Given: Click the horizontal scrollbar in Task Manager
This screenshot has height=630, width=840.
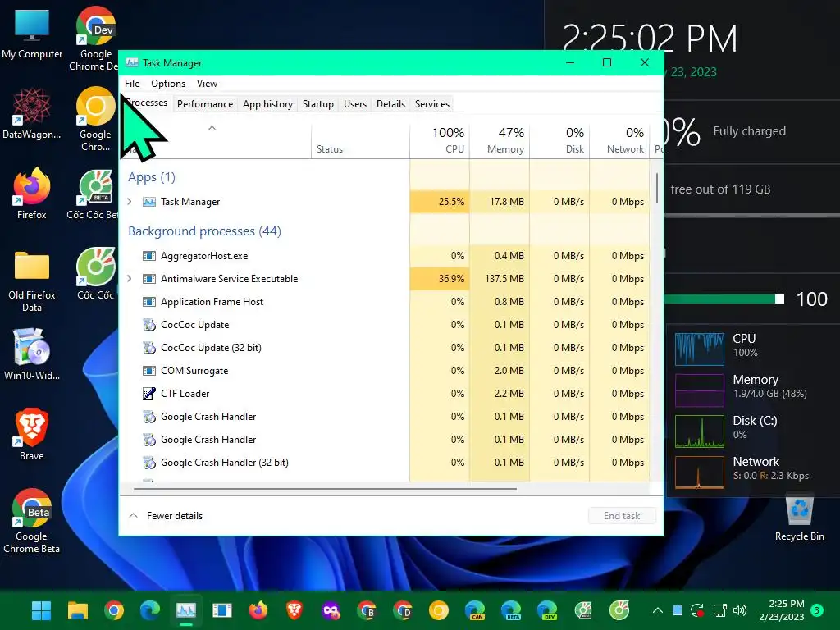Looking at the screenshot, I should (325, 489).
